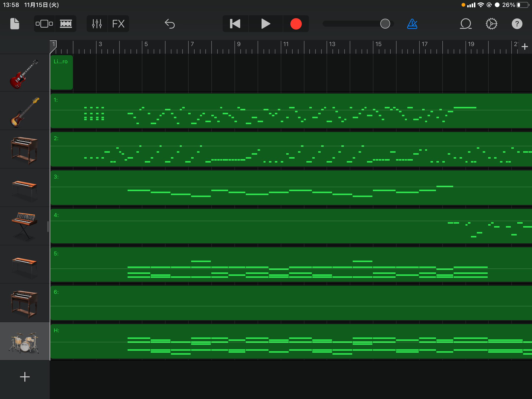Enable record mode with the red button
Image resolution: width=532 pixels, height=399 pixels.
point(296,24)
